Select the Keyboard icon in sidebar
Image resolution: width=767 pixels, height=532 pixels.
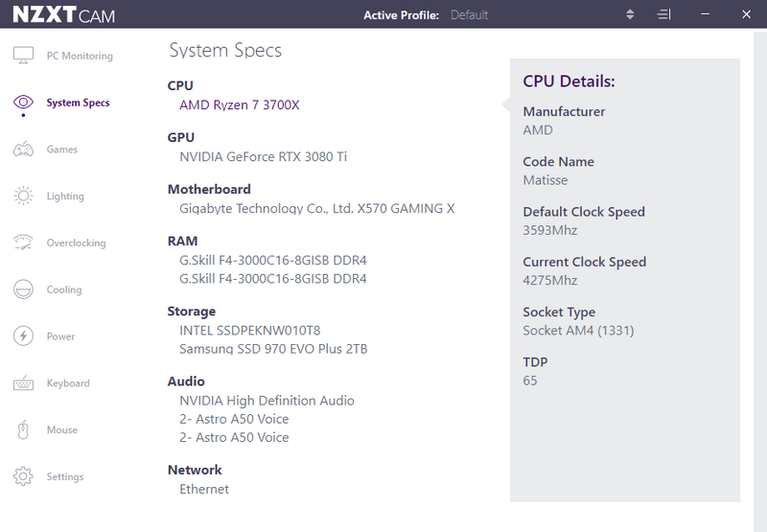pos(24,383)
